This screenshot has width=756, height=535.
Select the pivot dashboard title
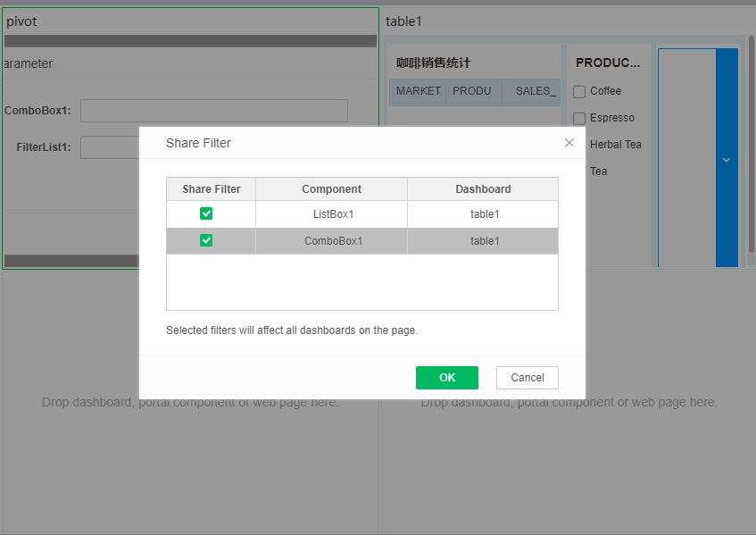(21, 21)
